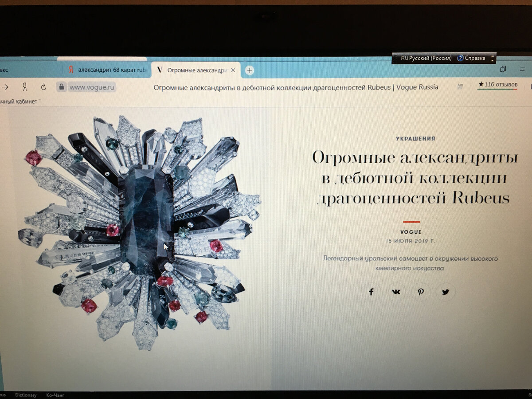Open a new tab with the plus button
Viewport: 532px width, 399px height.
point(249,70)
